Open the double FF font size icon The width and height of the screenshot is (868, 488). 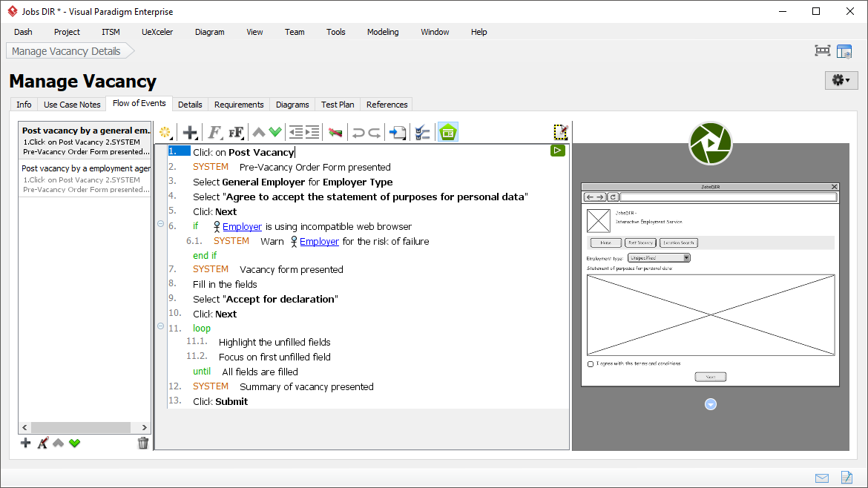(237, 132)
